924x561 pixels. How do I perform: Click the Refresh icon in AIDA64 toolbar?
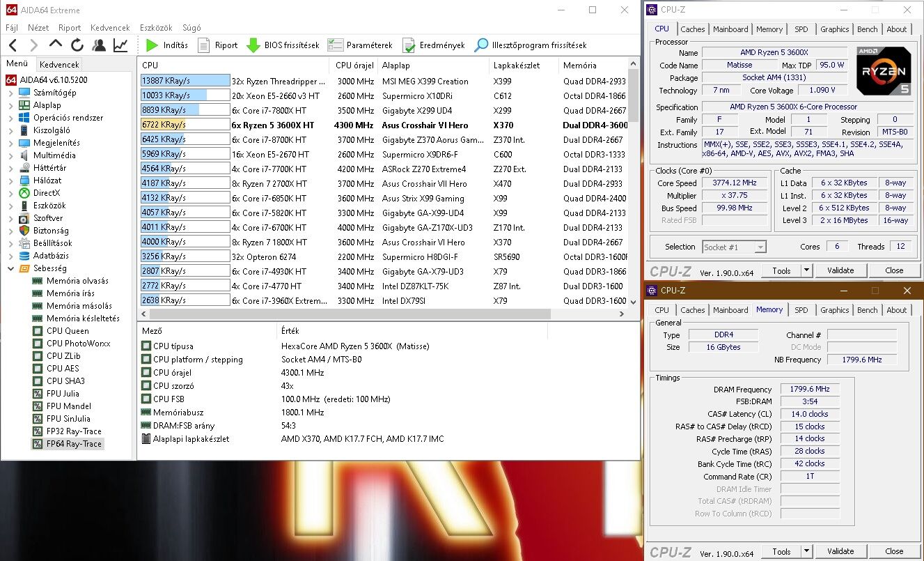77,45
